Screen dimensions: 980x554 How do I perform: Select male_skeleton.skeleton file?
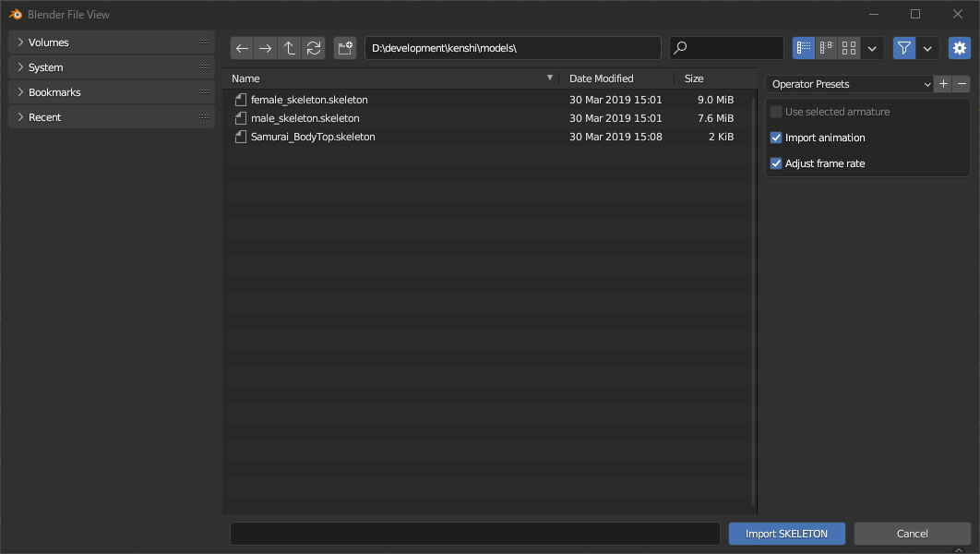[487, 118]
